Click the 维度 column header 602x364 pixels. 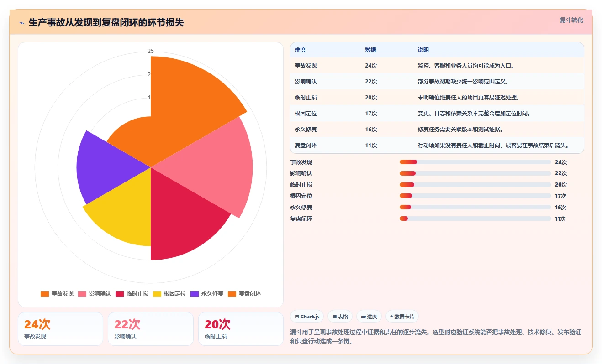300,50
